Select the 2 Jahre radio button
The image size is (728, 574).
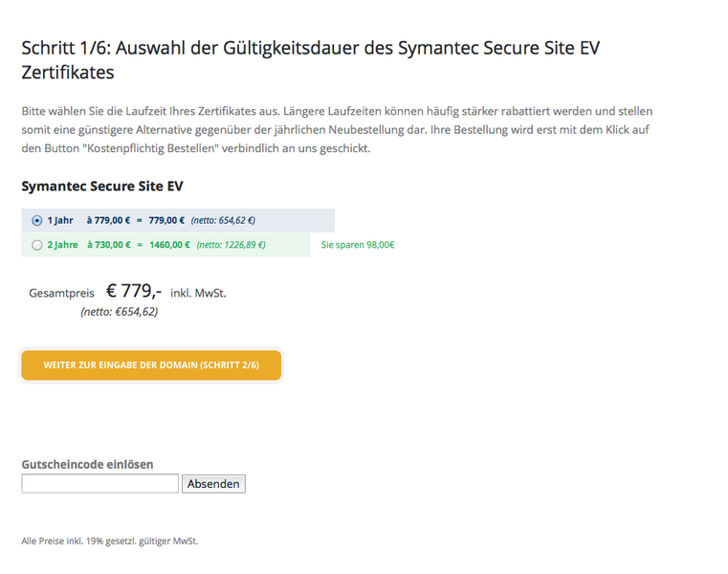(x=37, y=245)
